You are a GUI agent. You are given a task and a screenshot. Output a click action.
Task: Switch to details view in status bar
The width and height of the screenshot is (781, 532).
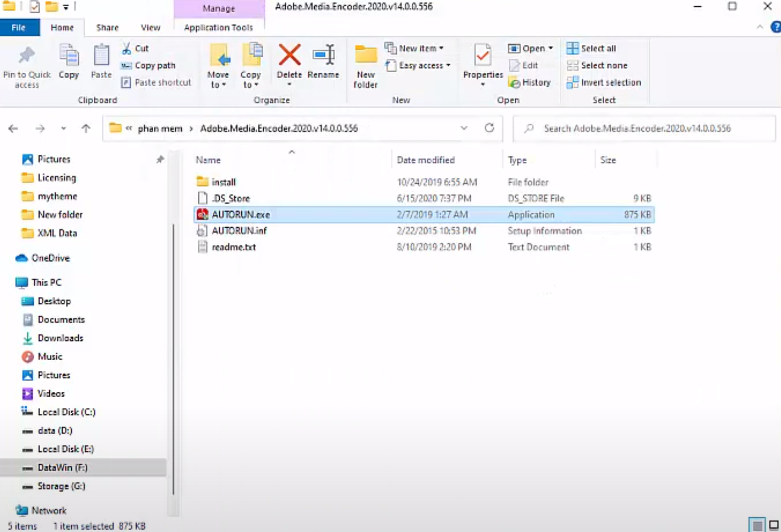pyautogui.click(x=758, y=526)
